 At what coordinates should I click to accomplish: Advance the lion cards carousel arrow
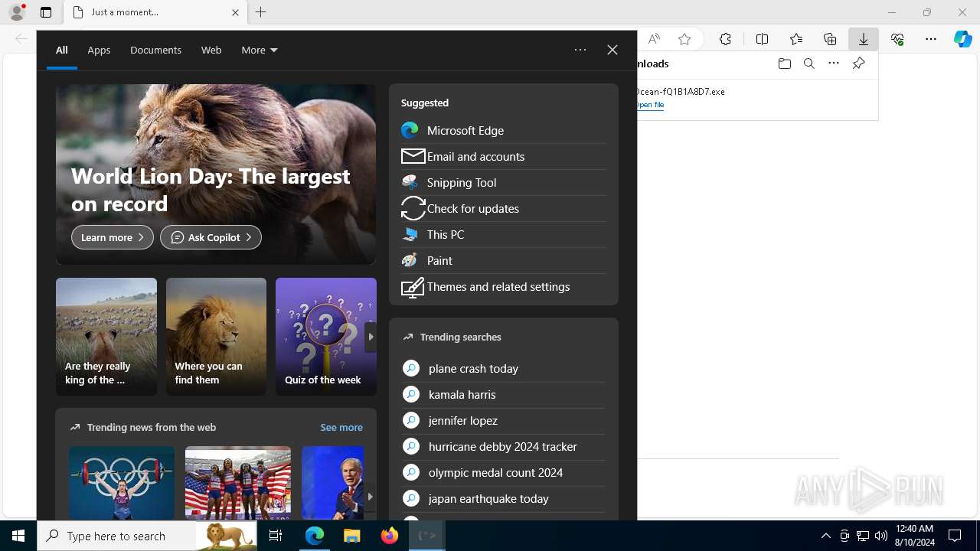pos(371,337)
